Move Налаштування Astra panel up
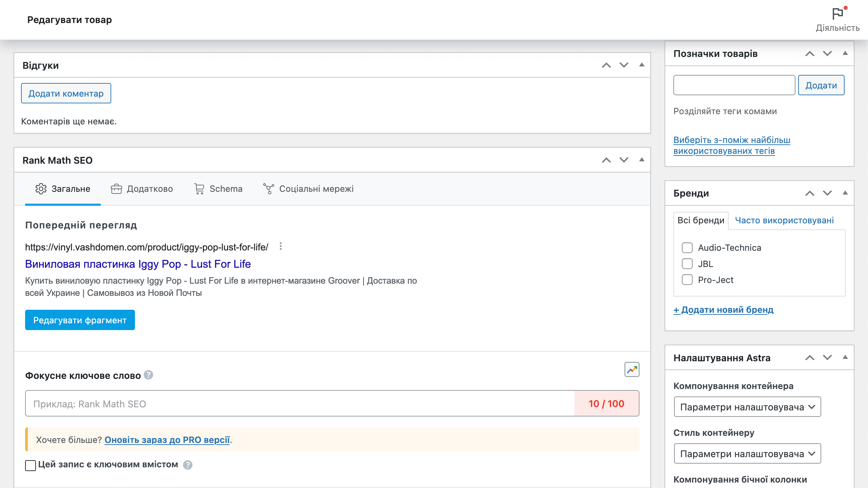Screen dimensions: 868x488 (x=810, y=358)
